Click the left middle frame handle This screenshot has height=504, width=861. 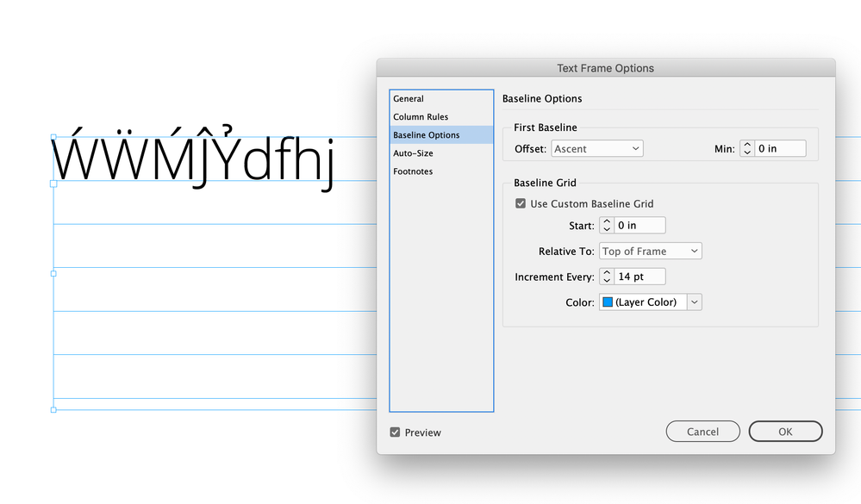point(53,273)
